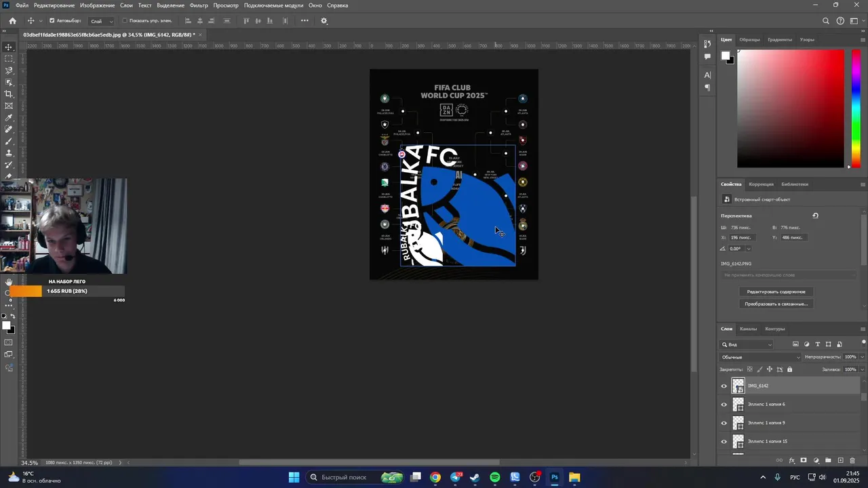868x488 pixels.
Task: Open the Color panel flyout menu
Action: 863,39
